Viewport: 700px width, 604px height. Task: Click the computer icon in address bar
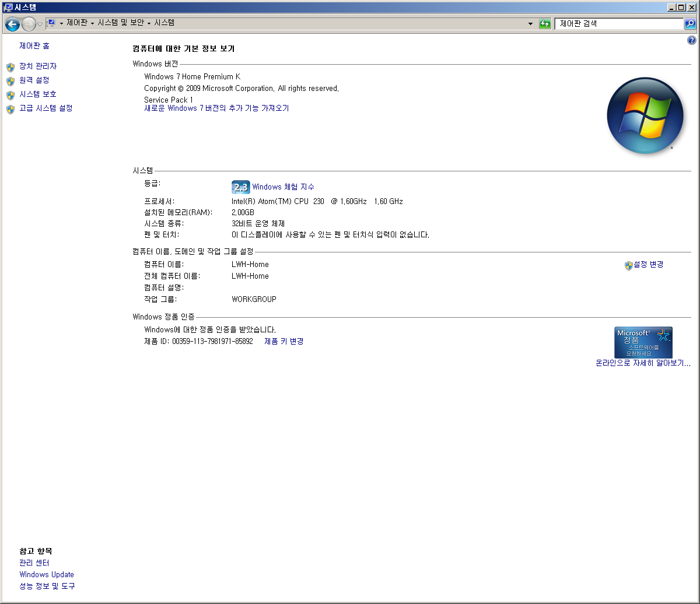51,23
